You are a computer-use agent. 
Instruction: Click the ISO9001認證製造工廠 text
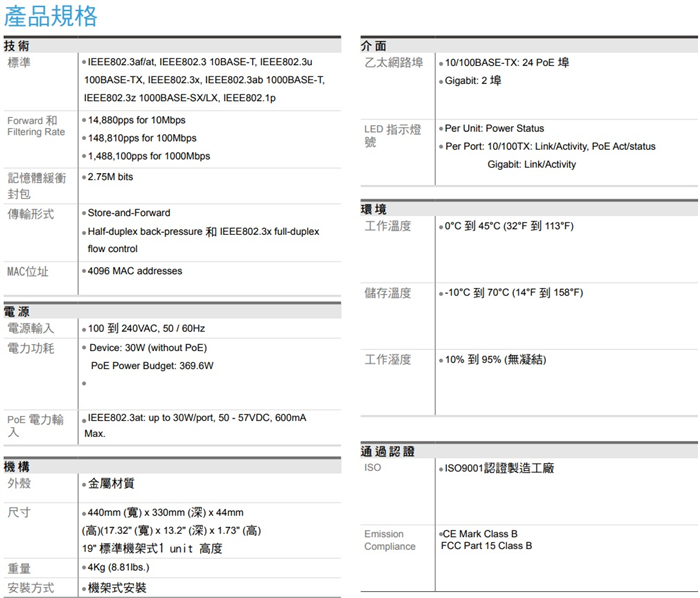click(499, 468)
